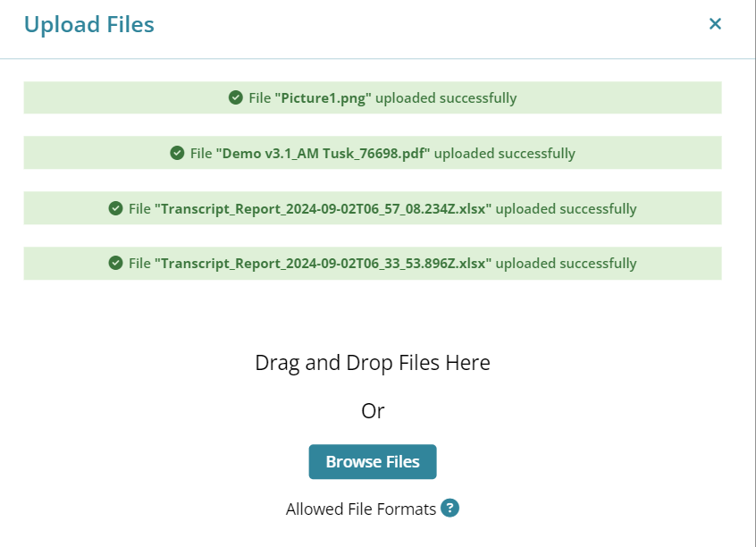The width and height of the screenshot is (756, 547).
Task: Click the Drag and Drop Files Here text
Action: [x=373, y=363]
